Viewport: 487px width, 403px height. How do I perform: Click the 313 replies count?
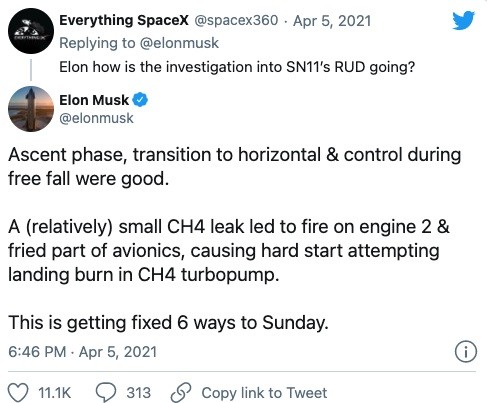[x=138, y=393]
